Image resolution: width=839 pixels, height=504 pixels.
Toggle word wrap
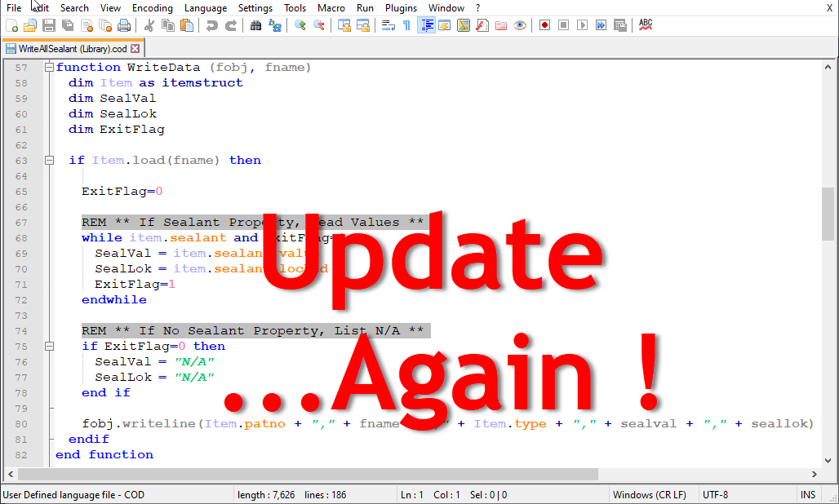pyautogui.click(x=388, y=25)
